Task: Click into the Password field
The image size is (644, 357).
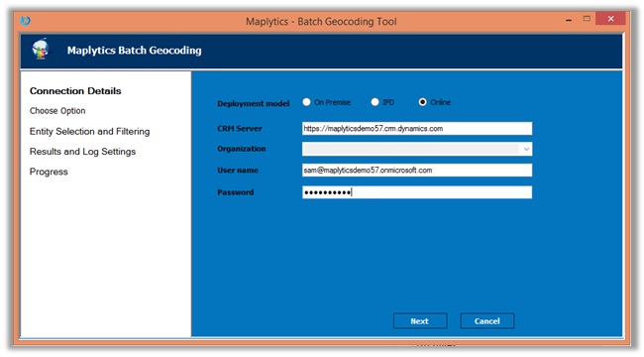Action: tap(417, 192)
